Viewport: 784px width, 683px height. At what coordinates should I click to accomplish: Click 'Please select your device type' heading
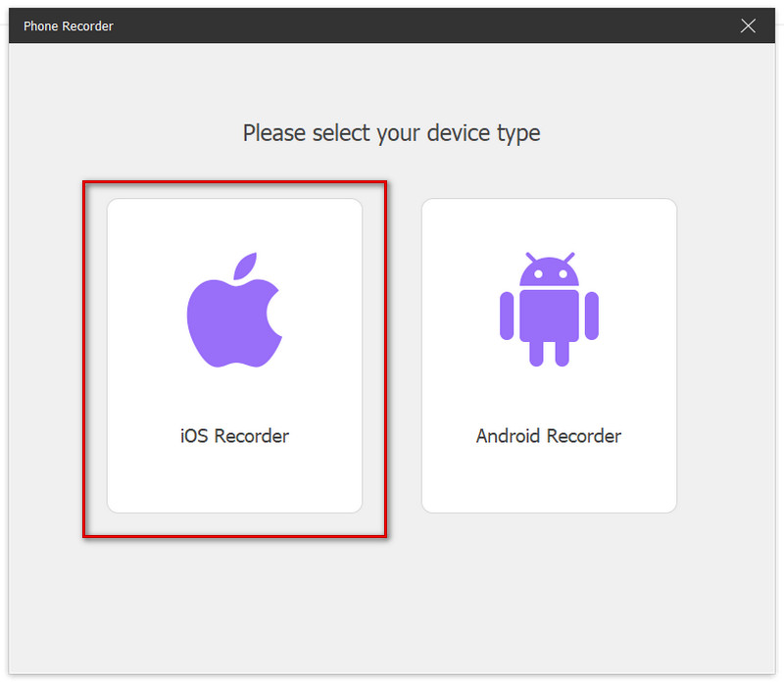[391, 133]
